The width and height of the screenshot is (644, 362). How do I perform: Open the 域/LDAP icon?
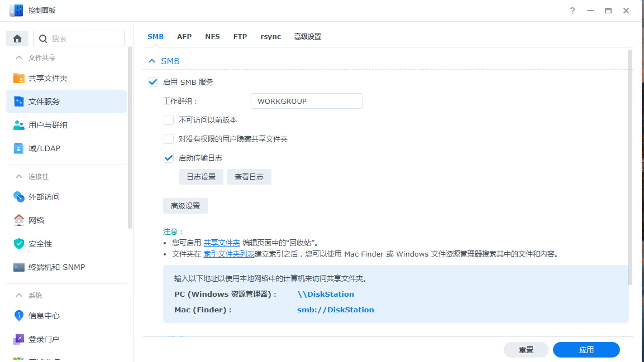[19, 148]
